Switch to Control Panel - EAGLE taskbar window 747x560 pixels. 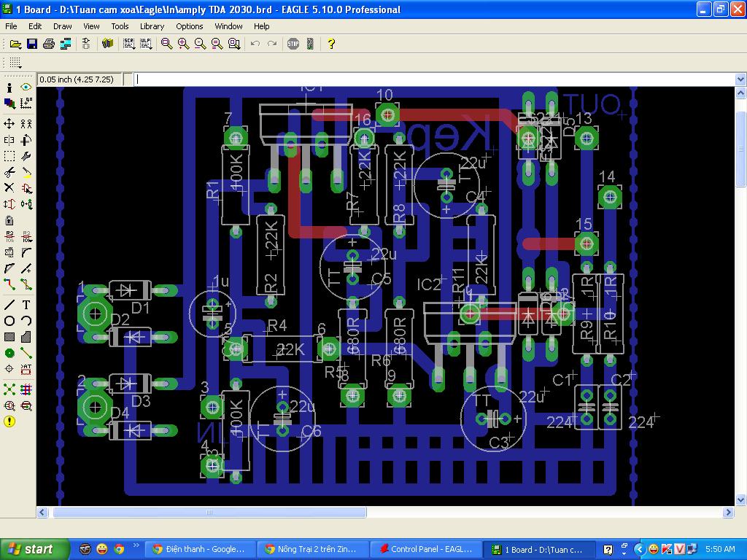pyautogui.click(x=427, y=549)
